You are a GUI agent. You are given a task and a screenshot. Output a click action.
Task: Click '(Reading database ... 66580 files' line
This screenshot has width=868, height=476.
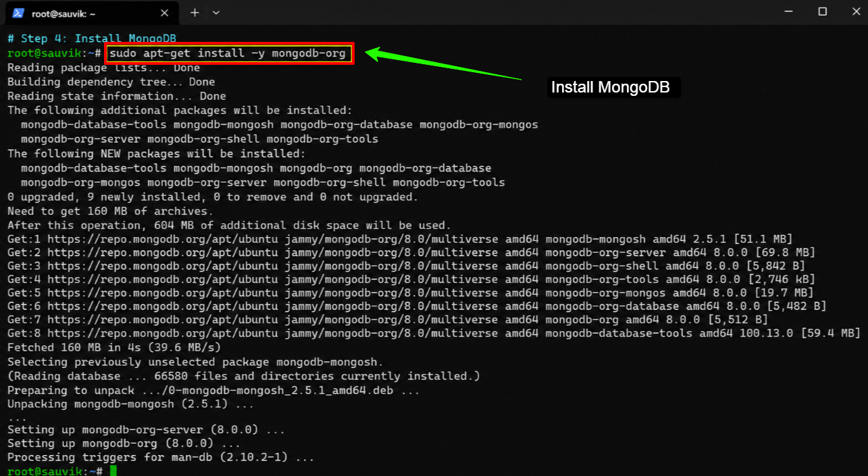244,376
